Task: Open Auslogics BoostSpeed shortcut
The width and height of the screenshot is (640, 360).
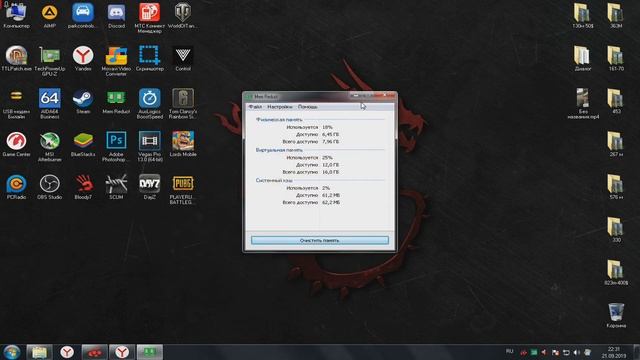Action: click(149, 103)
